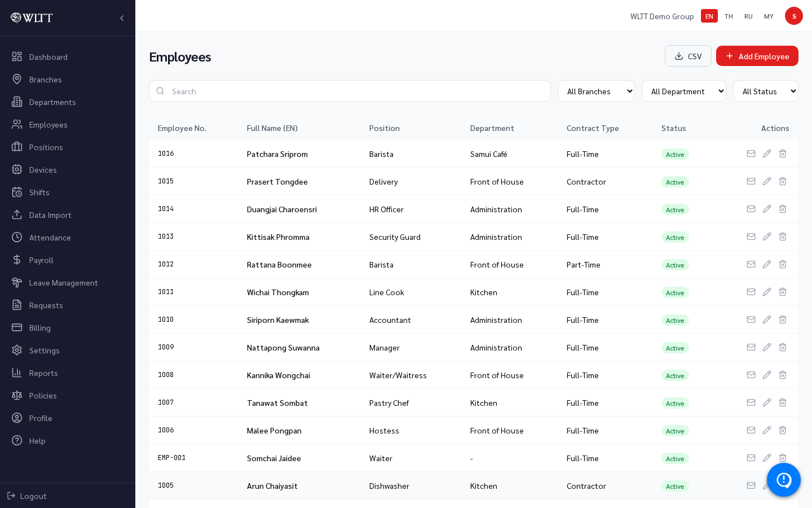Switch language to EN

[x=709, y=16]
